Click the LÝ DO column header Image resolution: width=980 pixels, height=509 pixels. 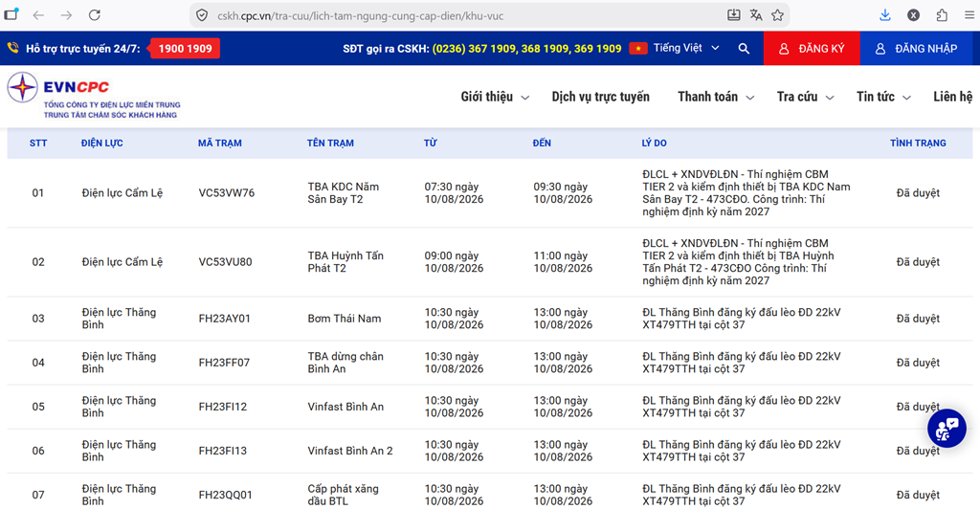point(655,143)
